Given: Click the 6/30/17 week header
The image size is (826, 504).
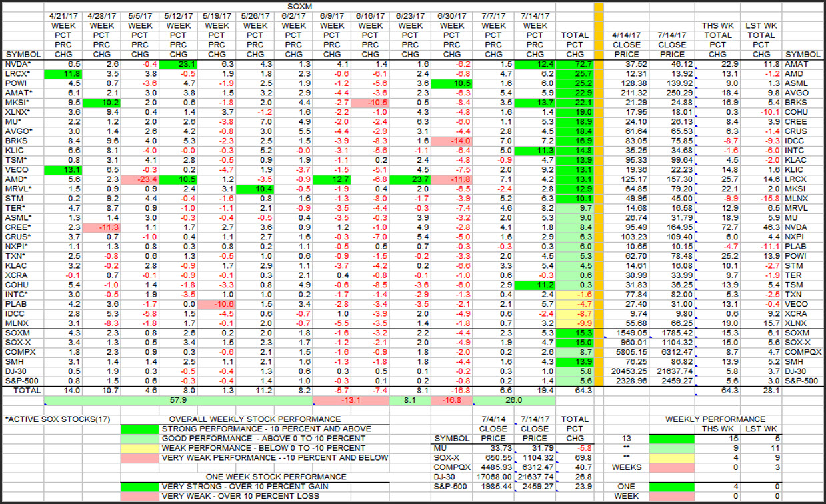Looking at the screenshot, I should (x=452, y=15).
